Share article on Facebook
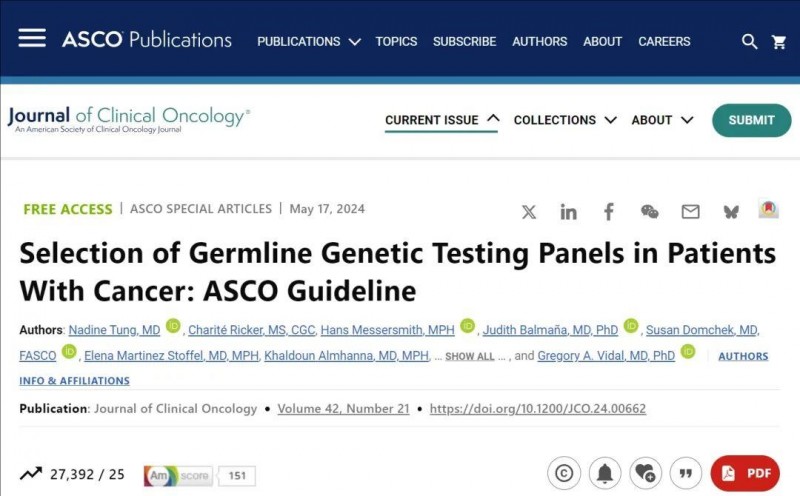Viewport: 800px width, 496px height. (x=609, y=211)
